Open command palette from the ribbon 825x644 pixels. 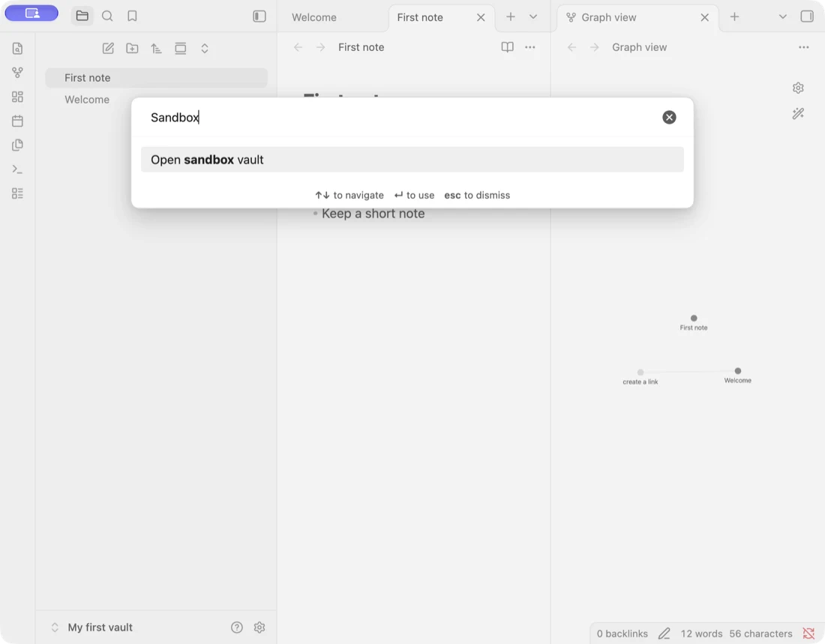click(x=17, y=169)
